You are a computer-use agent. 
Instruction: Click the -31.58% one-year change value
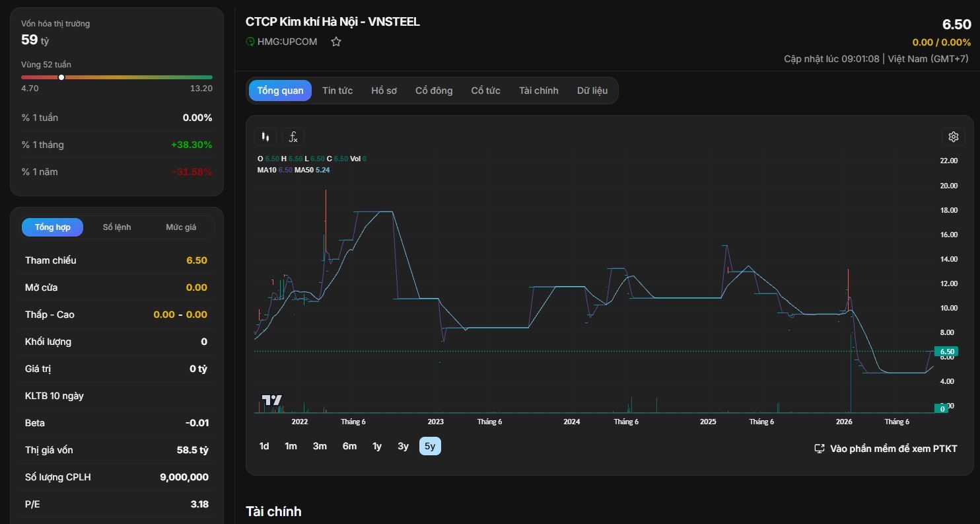(x=192, y=172)
